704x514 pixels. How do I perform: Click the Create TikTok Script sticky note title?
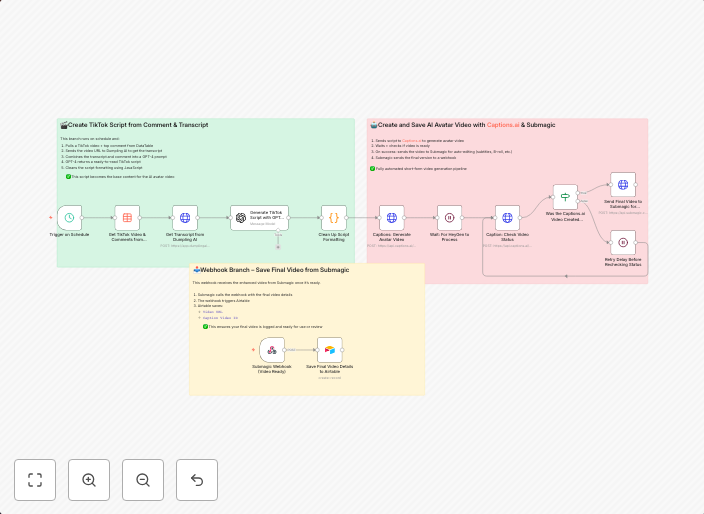[137, 125]
